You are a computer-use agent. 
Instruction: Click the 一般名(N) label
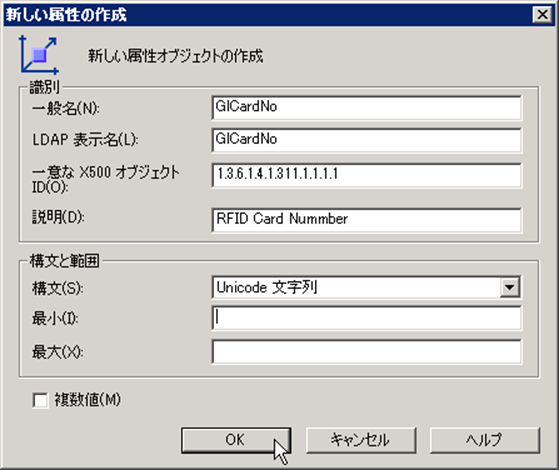click(x=66, y=108)
